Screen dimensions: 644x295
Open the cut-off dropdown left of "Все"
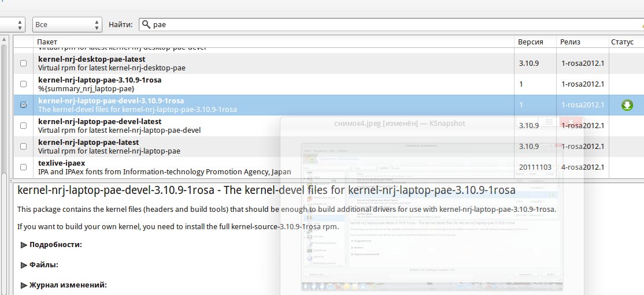pos(12,25)
